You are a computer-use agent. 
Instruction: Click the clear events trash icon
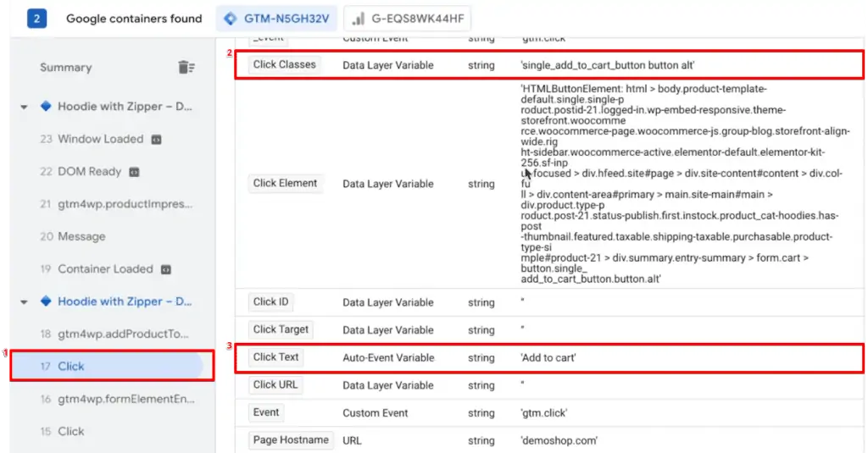click(x=186, y=68)
